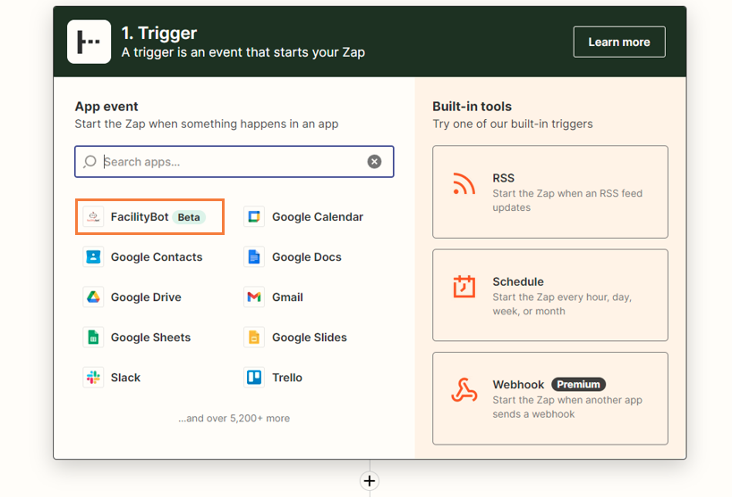Click the 'App event' heading
Screen dimensions: 733x500
106,107
